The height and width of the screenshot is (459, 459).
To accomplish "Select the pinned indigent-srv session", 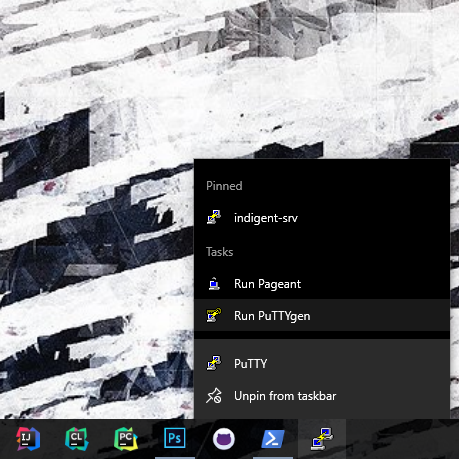I will point(322,218).
